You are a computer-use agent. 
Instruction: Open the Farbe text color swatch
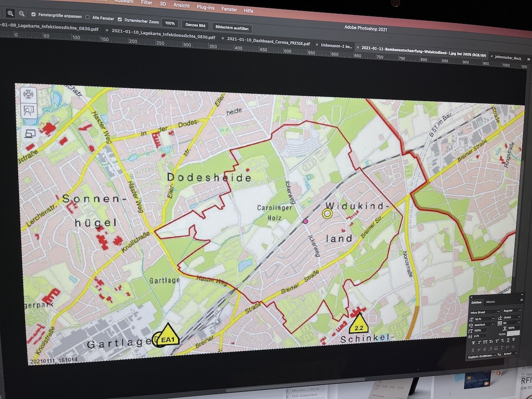pyautogui.click(x=513, y=333)
